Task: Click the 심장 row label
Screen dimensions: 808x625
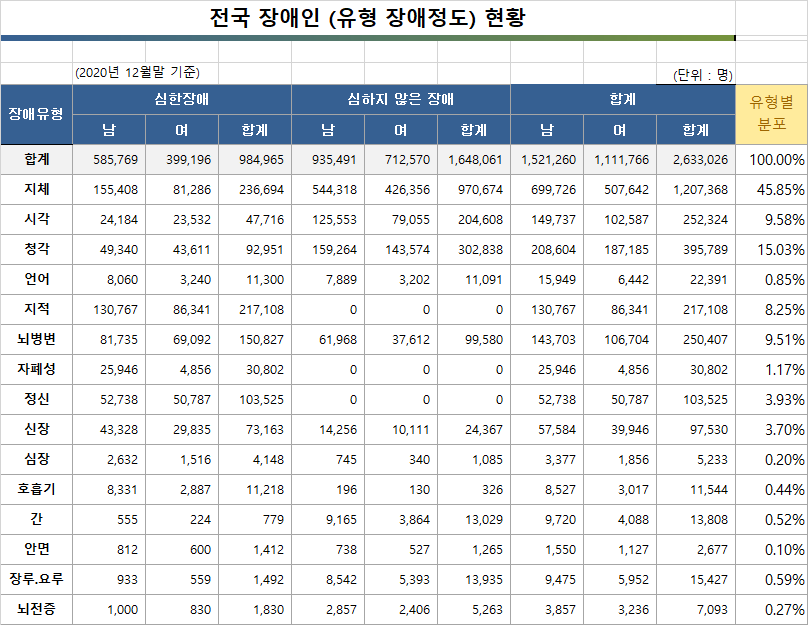Action: tap(36, 459)
